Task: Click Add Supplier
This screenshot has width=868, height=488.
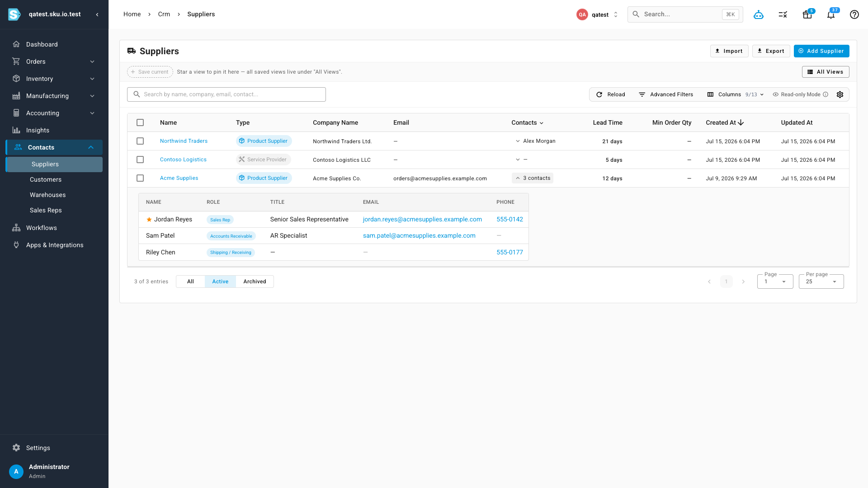Action: pyautogui.click(x=821, y=51)
